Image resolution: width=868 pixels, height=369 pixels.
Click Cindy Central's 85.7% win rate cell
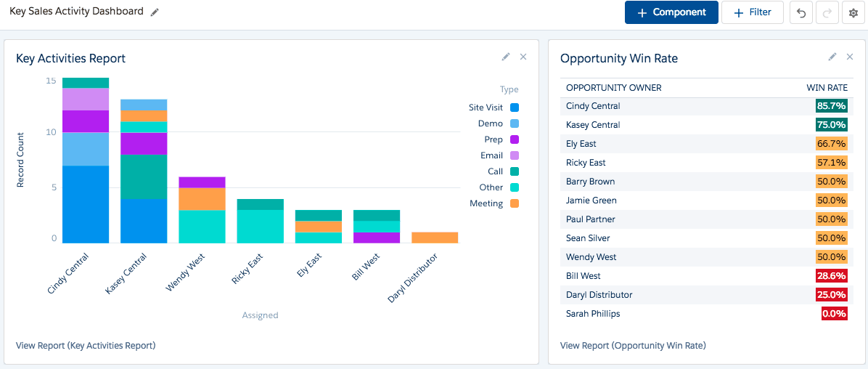click(831, 106)
